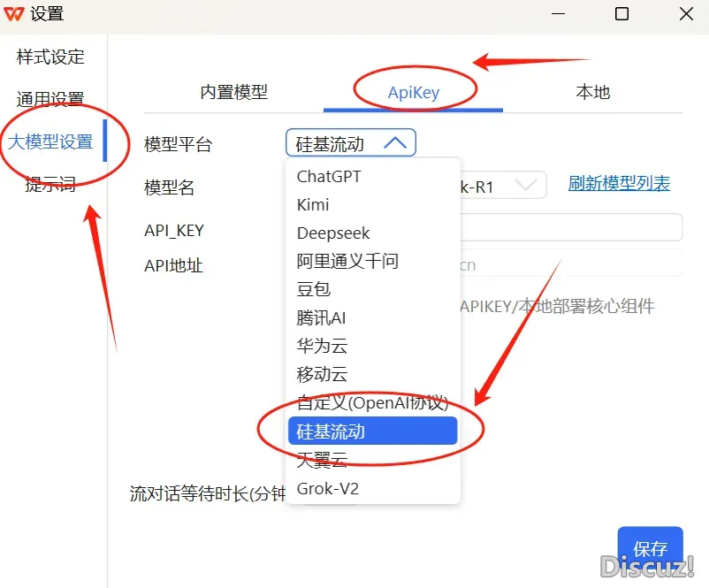Choose highlighted 硅基流动 option in list
This screenshot has height=588, width=709.
(372, 431)
